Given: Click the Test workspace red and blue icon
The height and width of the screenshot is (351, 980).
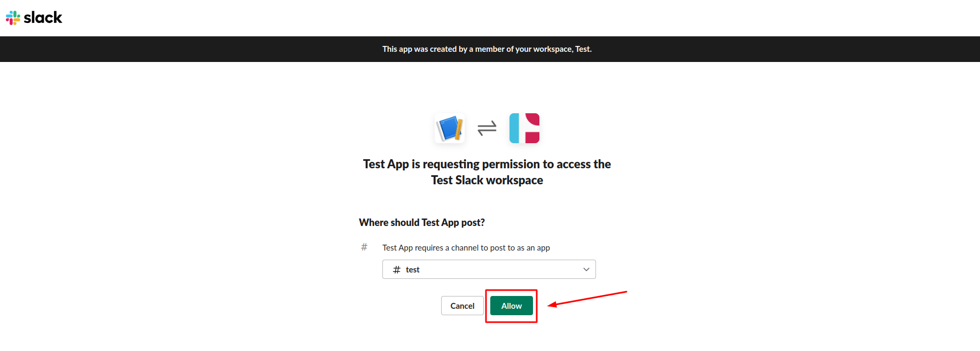Looking at the screenshot, I should click(x=524, y=128).
